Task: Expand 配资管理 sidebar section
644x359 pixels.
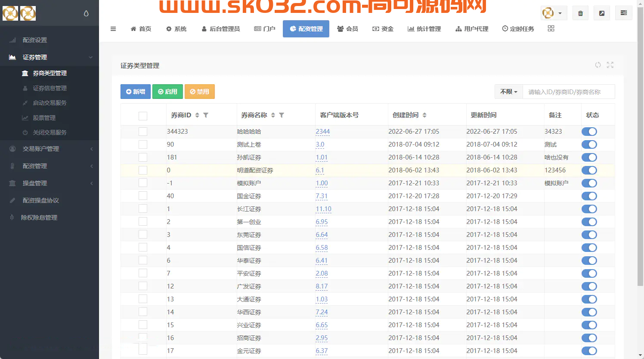Action: pos(50,166)
